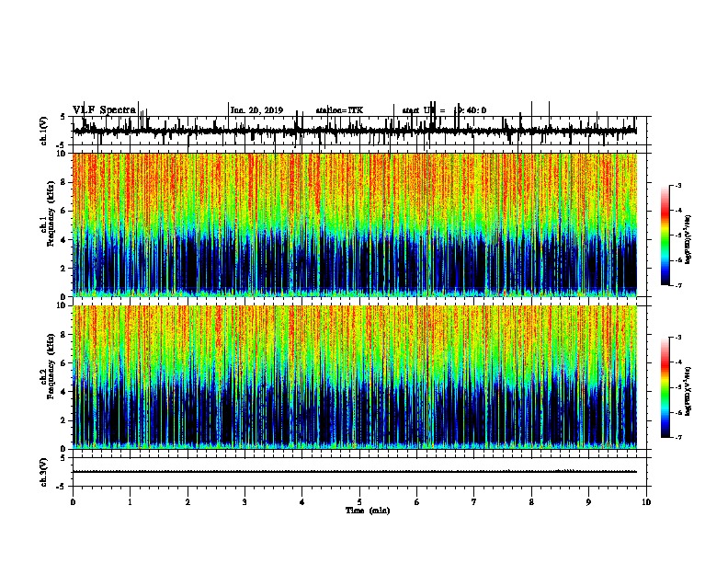Click the "ch.2 Frequency (kHz)" axis label
The image size is (728, 563).
(48, 366)
